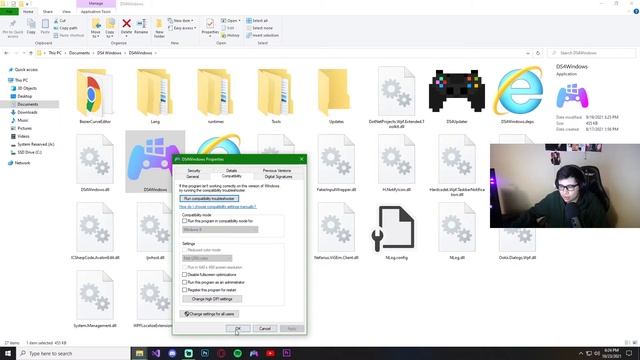Screen dimensions: 640x360
Task: Click Select all in the ribbon
Action: click(x=257, y=20)
